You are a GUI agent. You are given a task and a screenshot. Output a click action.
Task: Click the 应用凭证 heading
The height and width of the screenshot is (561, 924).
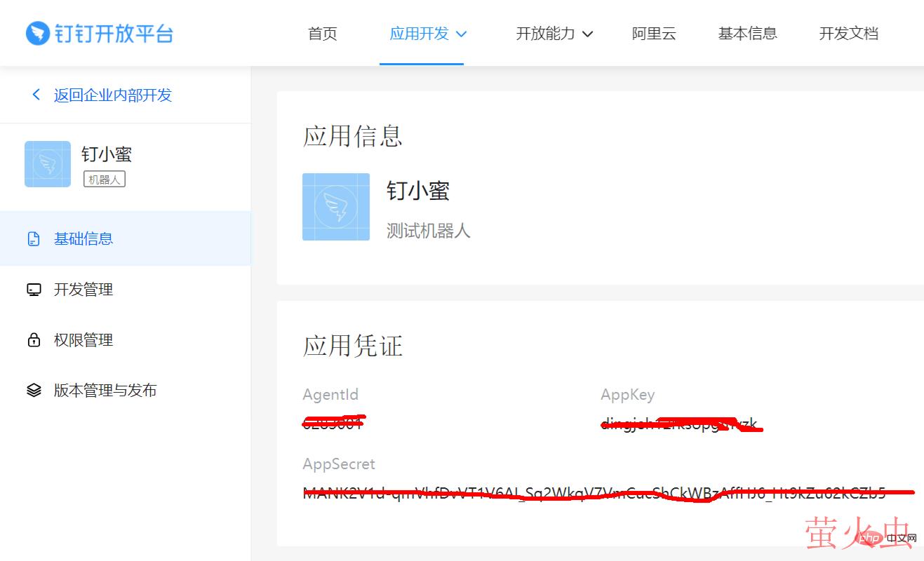[x=353, y=345]
